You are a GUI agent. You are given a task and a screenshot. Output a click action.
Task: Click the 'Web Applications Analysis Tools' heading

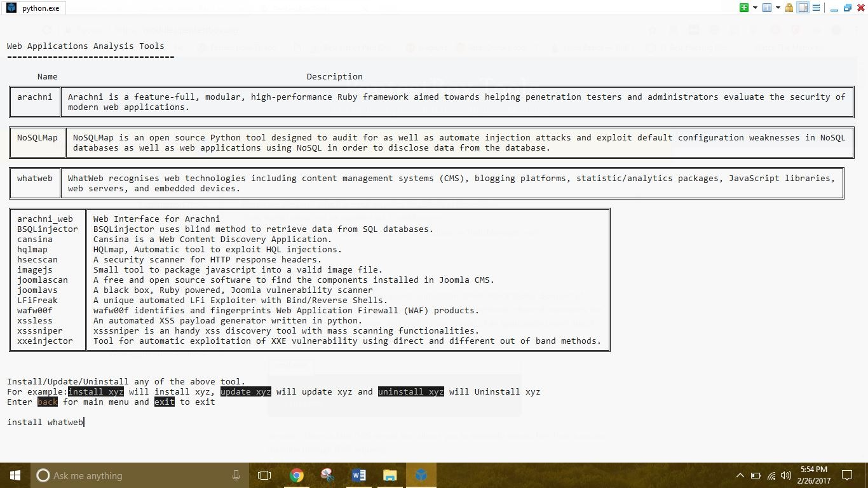coord(86,46)
